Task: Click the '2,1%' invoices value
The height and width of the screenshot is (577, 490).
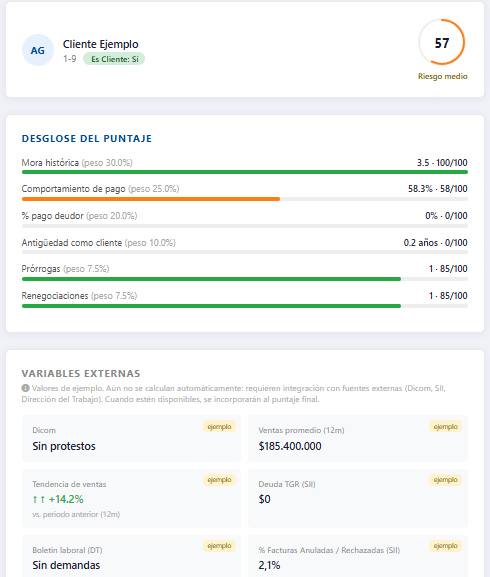Action: [x=269, y=565]
